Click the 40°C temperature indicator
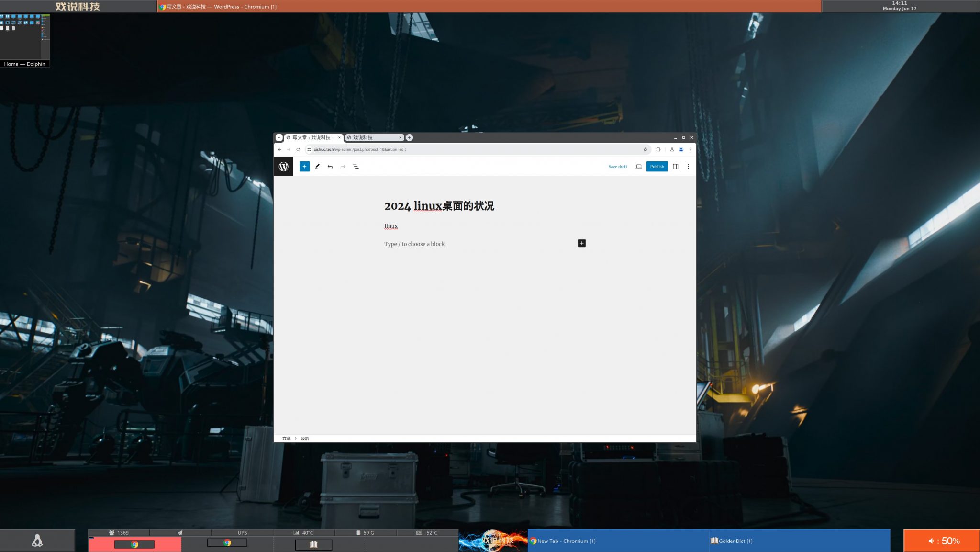The image size is (980, 552). 304,532
